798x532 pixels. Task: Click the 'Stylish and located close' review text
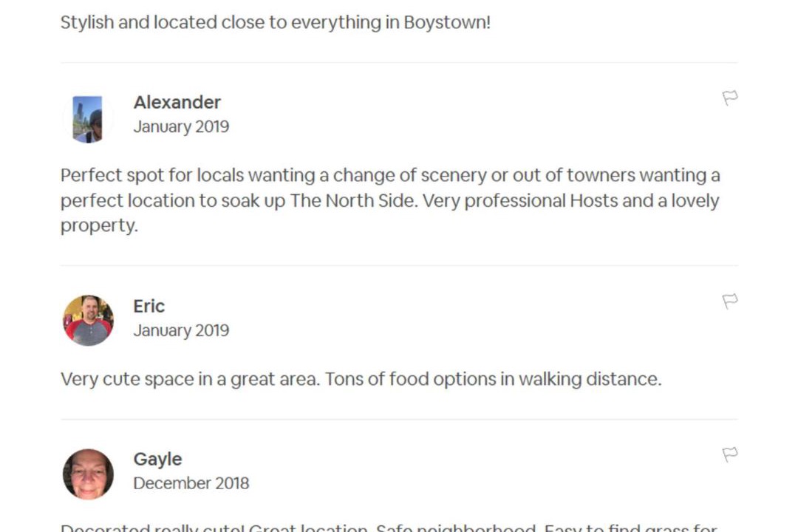click(x=275, y=22)
